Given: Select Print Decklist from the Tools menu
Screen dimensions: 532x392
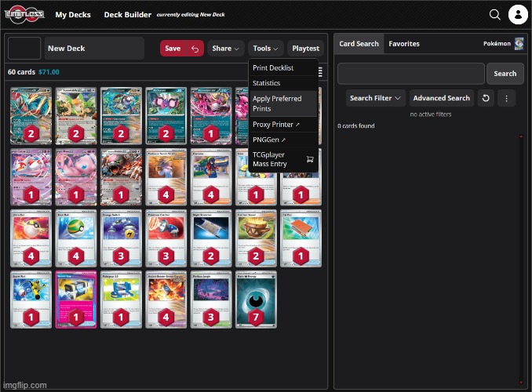Looking at the screenshot, I should tap(283, 68).
